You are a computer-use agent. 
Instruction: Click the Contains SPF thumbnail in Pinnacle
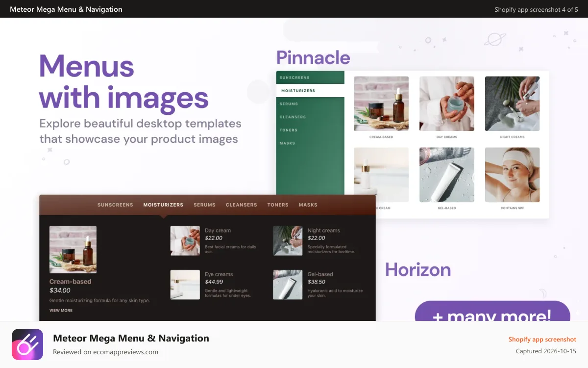click(512, 175)
